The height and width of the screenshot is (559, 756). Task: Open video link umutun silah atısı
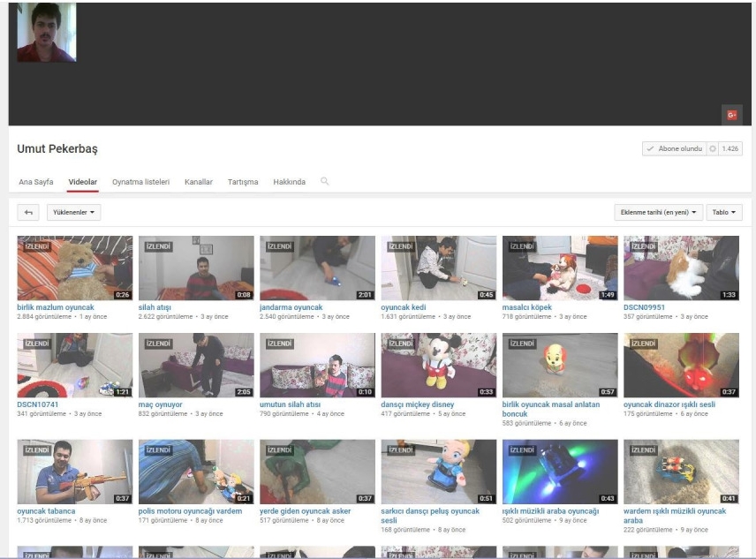click(291, 404)
